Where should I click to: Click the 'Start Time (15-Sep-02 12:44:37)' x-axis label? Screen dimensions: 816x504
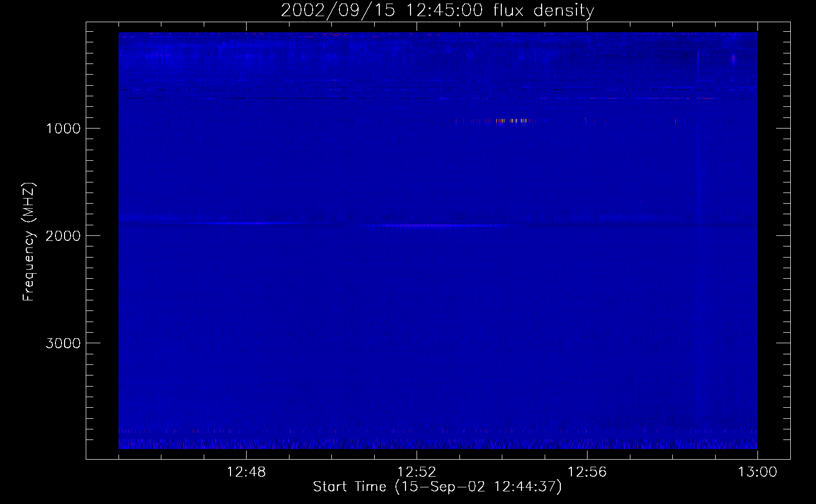[437, 486]
